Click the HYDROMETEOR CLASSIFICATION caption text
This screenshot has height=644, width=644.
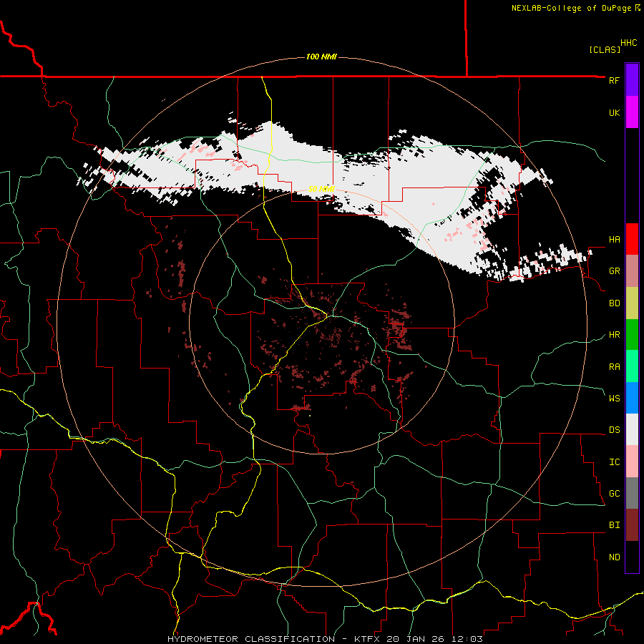[251, 639]
